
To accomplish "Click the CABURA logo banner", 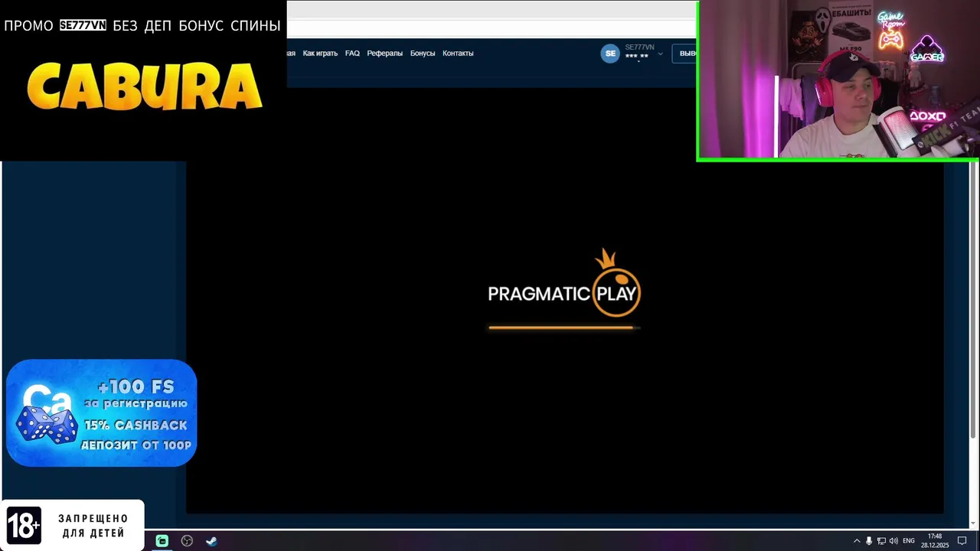I will point(145,86).
